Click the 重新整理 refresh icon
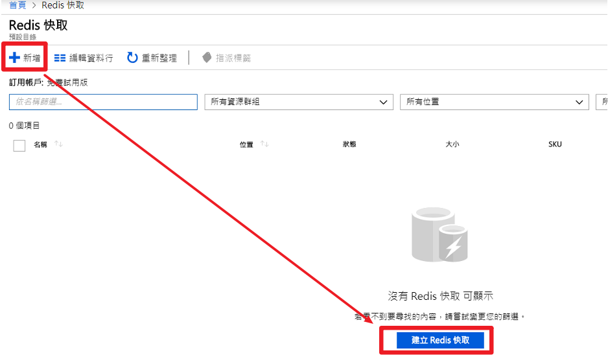The width and height of the screenshot is (608, 364). point(132,58)
